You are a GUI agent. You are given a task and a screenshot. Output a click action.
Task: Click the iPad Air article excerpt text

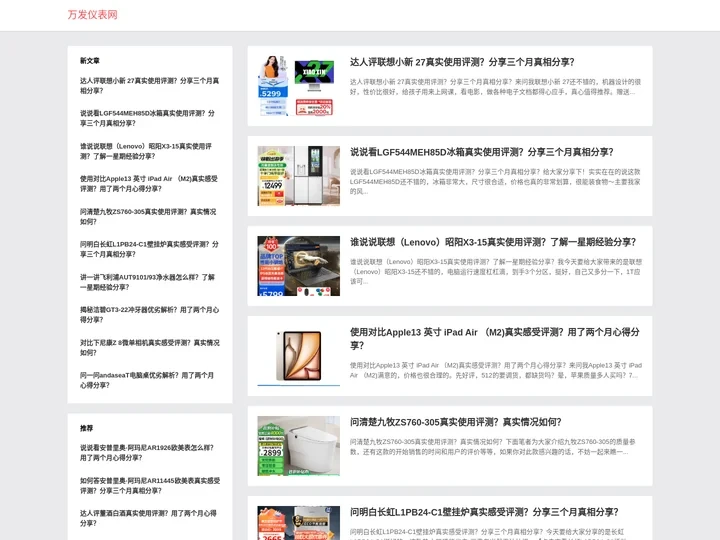pyautogui.click(x=496, y=370)
